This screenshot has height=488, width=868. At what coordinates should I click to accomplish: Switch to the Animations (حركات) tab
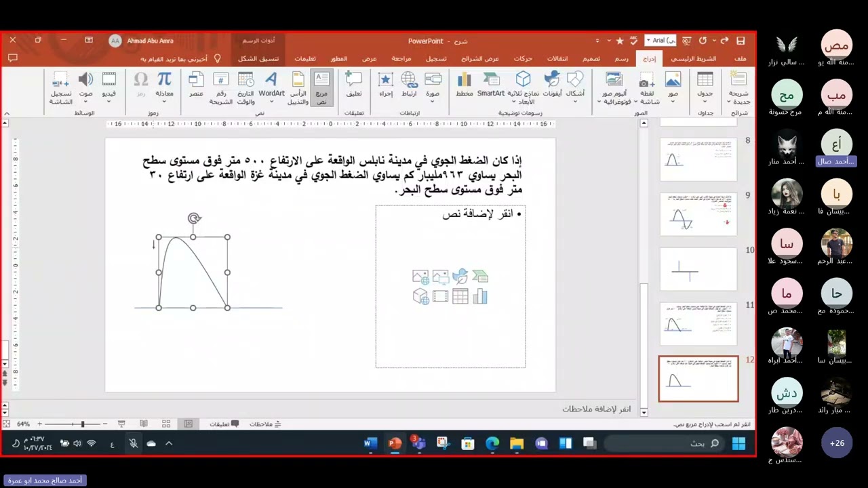pos(523,59)
